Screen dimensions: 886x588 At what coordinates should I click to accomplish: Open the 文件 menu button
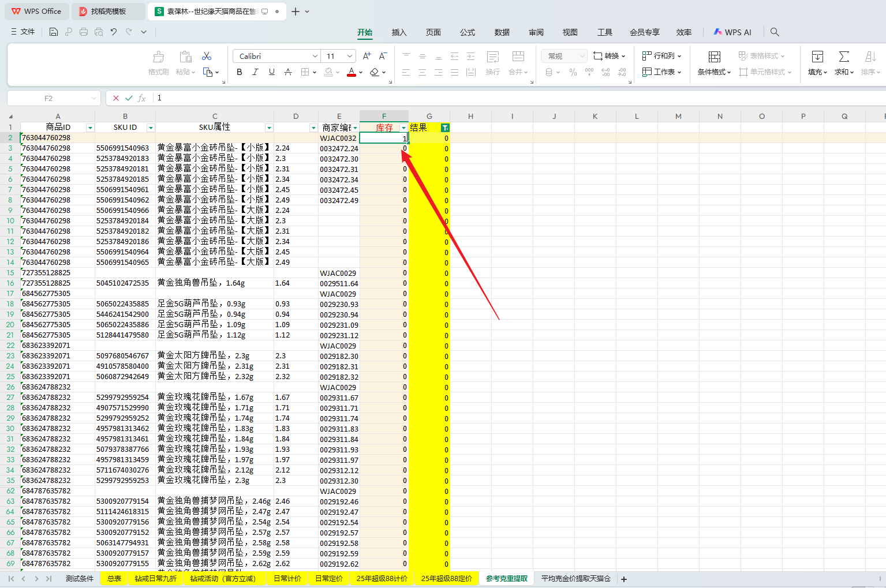(23, 32)
